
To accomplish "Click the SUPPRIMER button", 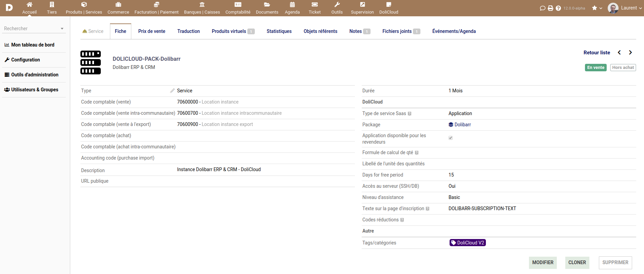I will click(x=615, y=262).
